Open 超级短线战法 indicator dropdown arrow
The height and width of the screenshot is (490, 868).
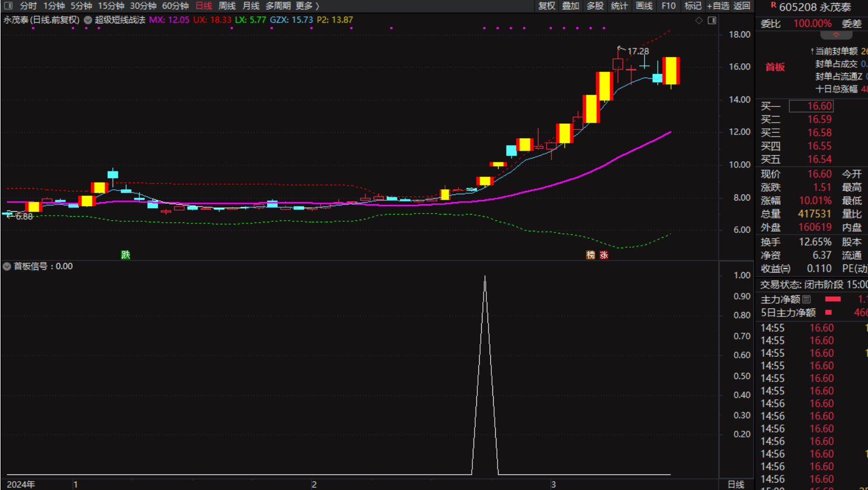tap(88, 20)
